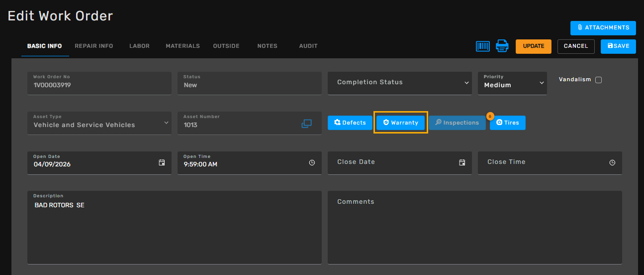Open the Materials tab
The height and width of the screenshot is (275, 644).
[183, 46]
